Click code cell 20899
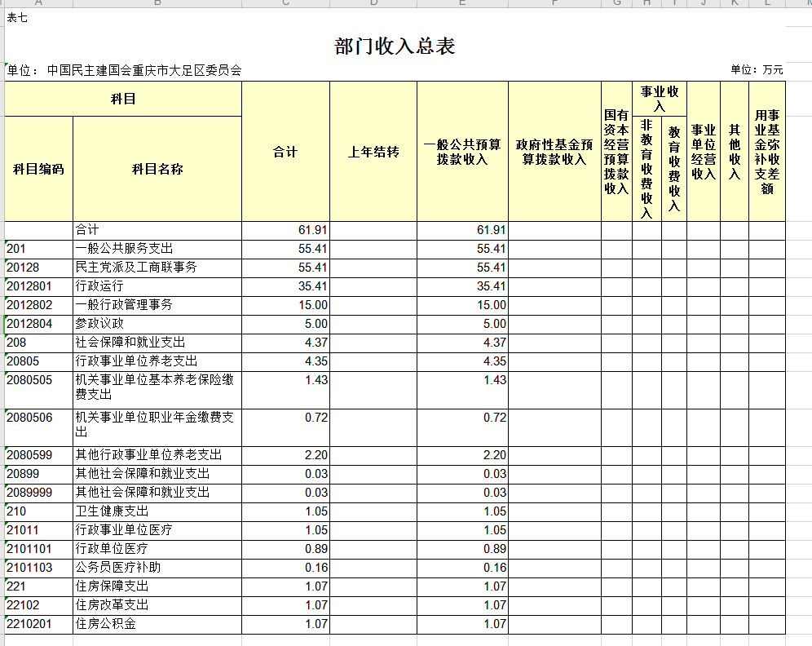Screen dimensions: 812x646 39,474
